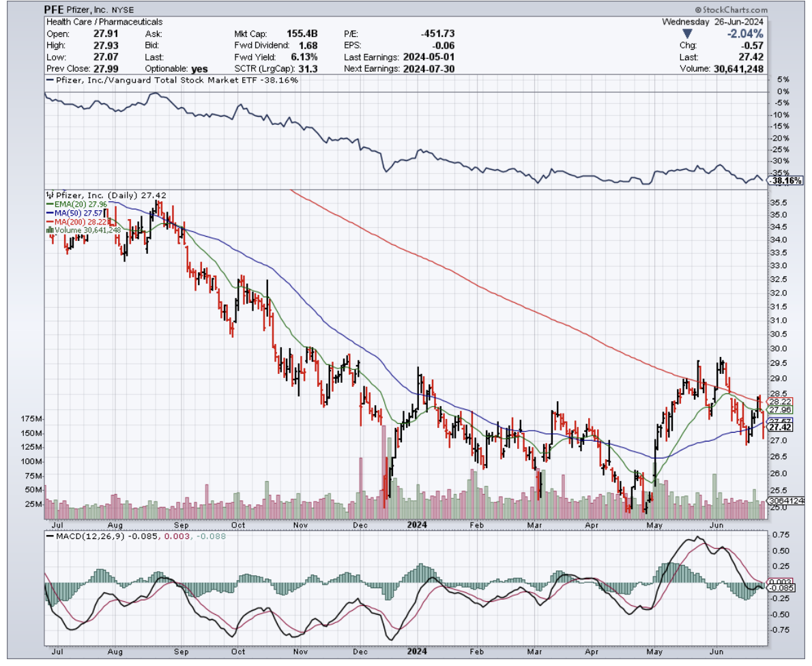The height and width of the screenshot is (666, 812).
Task: Click the volume bars icon in the legend
Action: click(x=49, y=230)
